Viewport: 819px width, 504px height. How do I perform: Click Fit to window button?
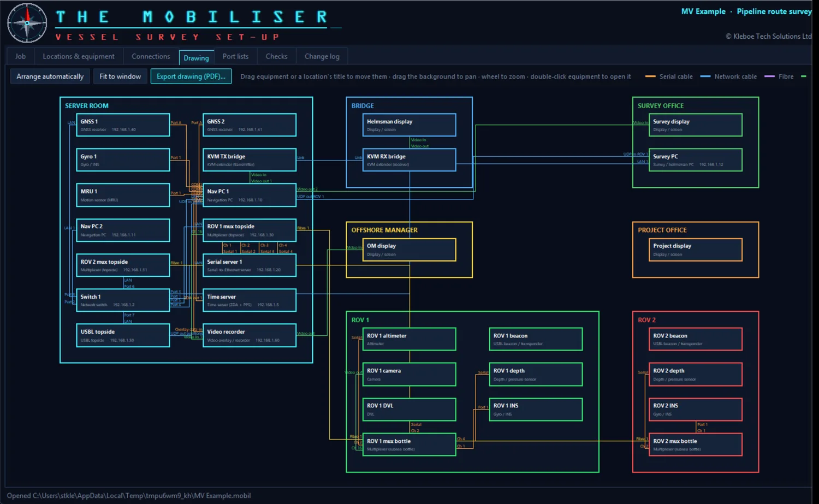coord(120,76)
